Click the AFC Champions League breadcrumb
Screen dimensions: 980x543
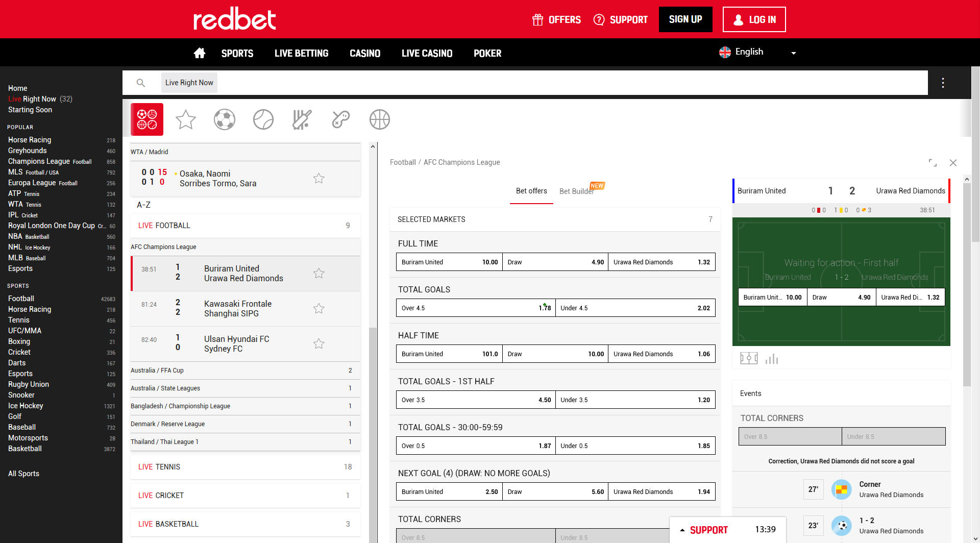coord(461,162)
